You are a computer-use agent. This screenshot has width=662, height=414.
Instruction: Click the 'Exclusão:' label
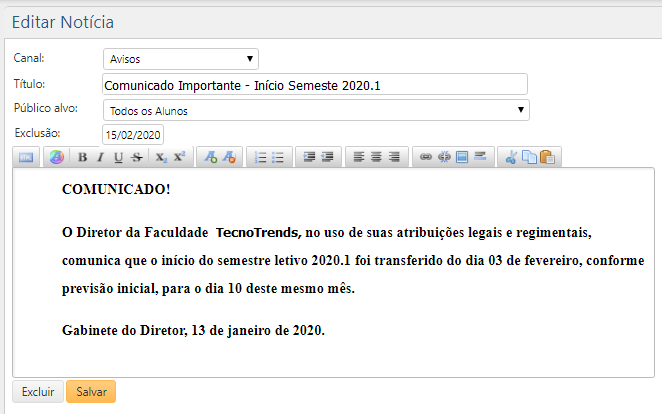coord(38,133)
